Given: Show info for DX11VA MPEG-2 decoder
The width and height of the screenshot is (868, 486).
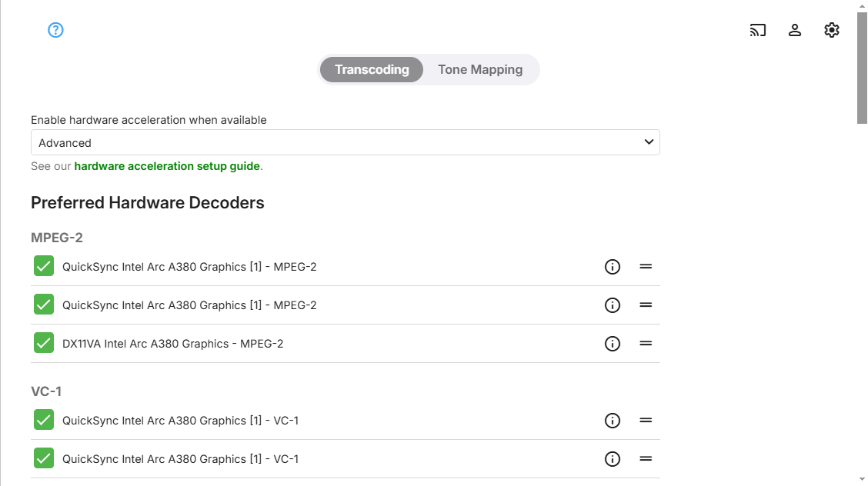Looking at the screenshot, I should coord(613,344).
